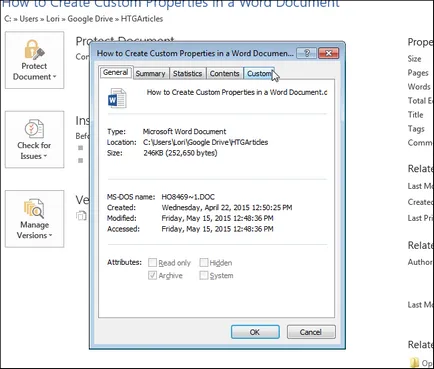Screen dimensions: 434x369
Task: Click the Check for Issues checklist icon
Action: pyautogui.click(x=34, y=129)
